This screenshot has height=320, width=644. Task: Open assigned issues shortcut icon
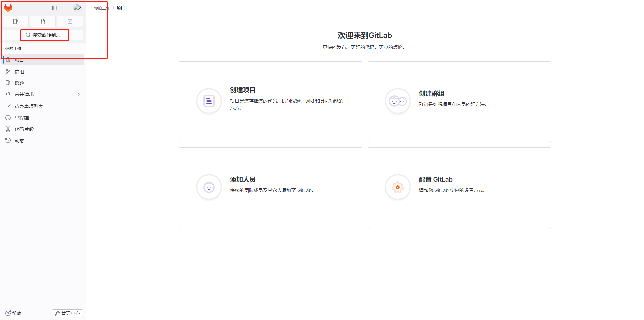(16, 21)
